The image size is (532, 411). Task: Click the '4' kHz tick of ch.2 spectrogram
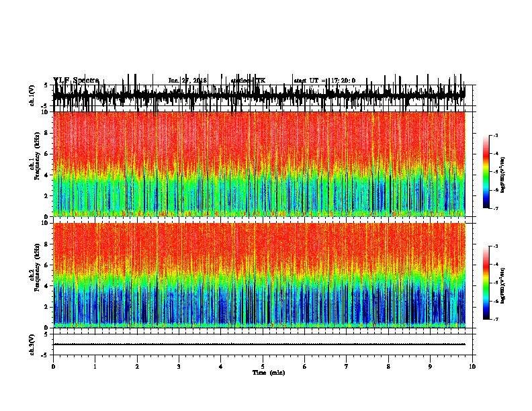tap(46, 286)
